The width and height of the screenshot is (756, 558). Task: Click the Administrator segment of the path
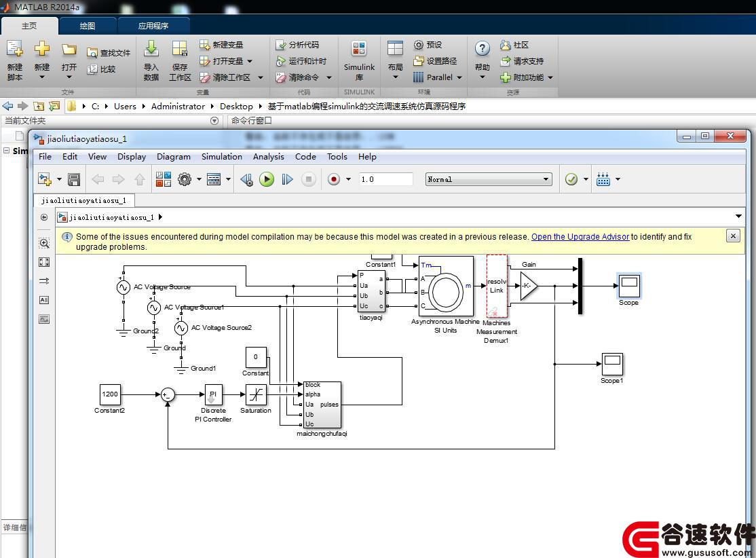pos(178,106)
